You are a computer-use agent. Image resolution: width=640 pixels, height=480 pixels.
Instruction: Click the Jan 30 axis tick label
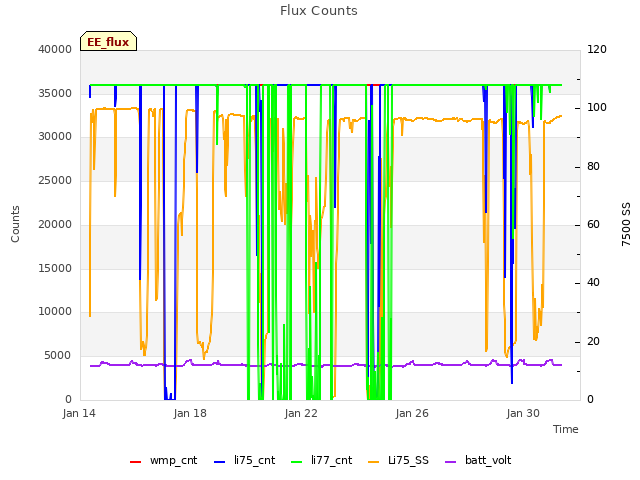523,413
